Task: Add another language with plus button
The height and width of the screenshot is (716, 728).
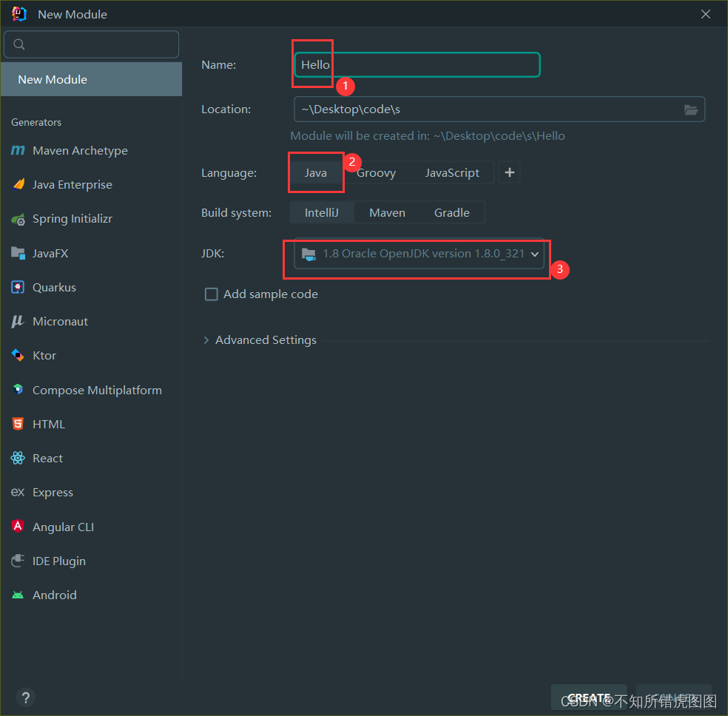Action: pyautogui.click(x=509, y=172)
